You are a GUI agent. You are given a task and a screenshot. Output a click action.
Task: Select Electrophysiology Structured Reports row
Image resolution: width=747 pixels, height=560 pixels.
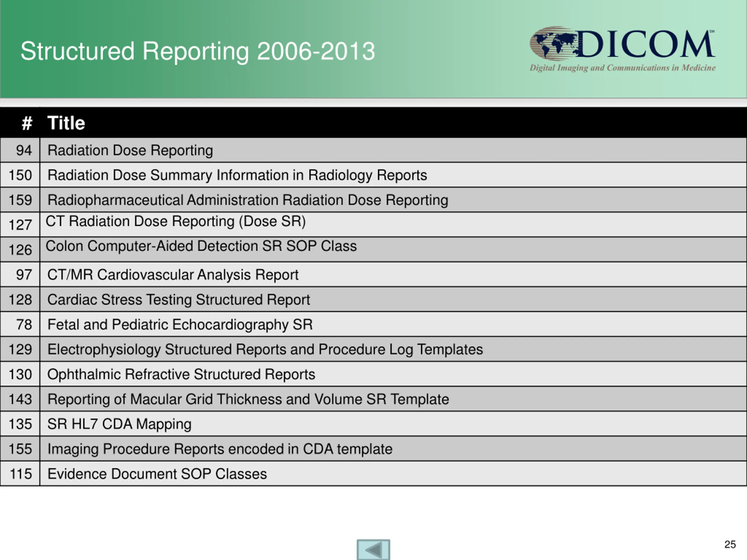[265, 349]
